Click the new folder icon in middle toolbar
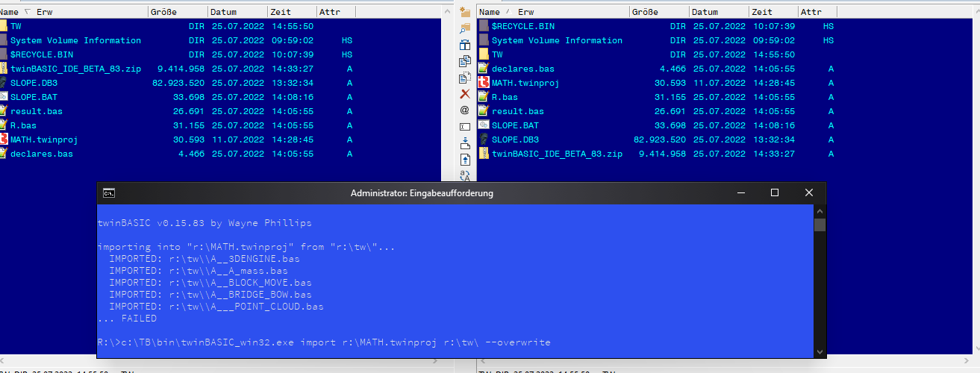The width and height of the screenshot is (980, 373). [x=464, y=12]
